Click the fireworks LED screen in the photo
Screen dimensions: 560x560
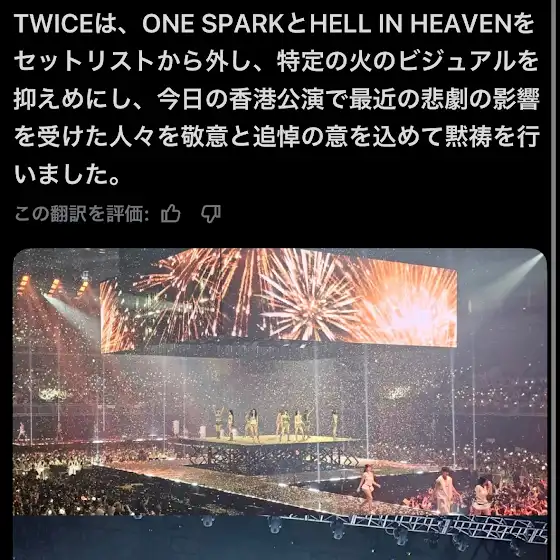click(x=279, y=301)
